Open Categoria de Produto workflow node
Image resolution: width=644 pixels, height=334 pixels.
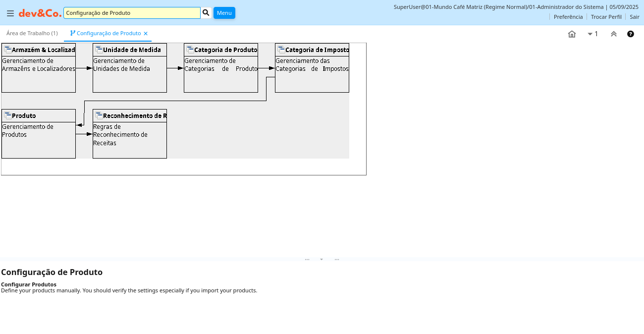click(221, 67)
